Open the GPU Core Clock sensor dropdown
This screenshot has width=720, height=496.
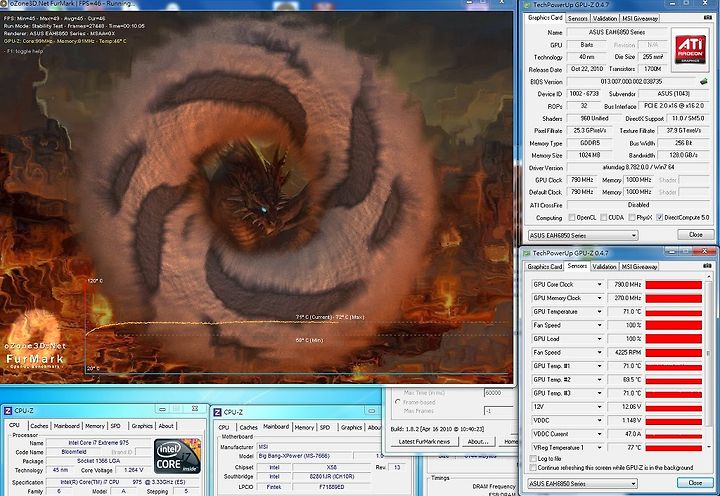[x=599, y=285]
